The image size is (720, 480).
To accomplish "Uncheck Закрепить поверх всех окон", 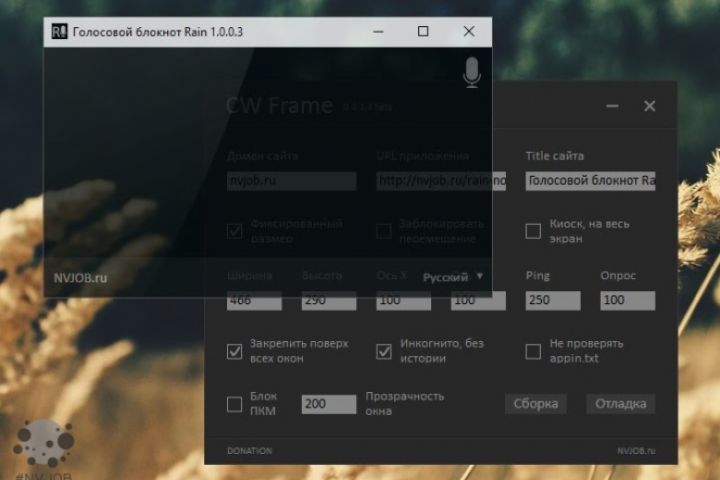I will (x=235, y=351).
